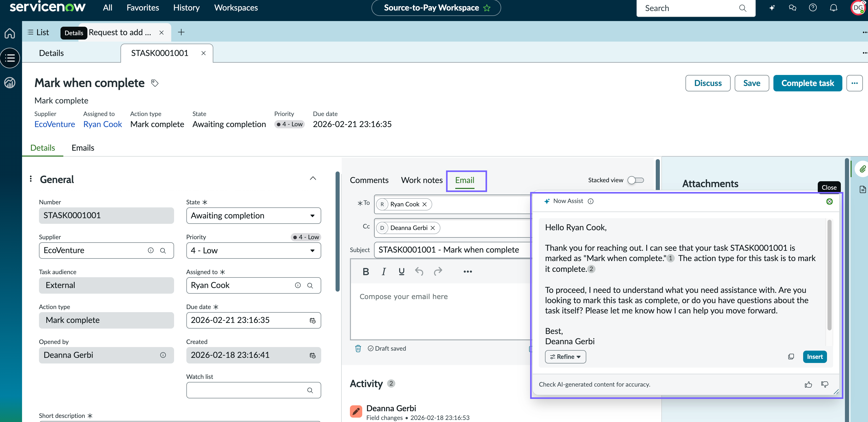Open the EcoVenture supplier link
The height and width of the screenshot is (422, 868).
point(55,124)
